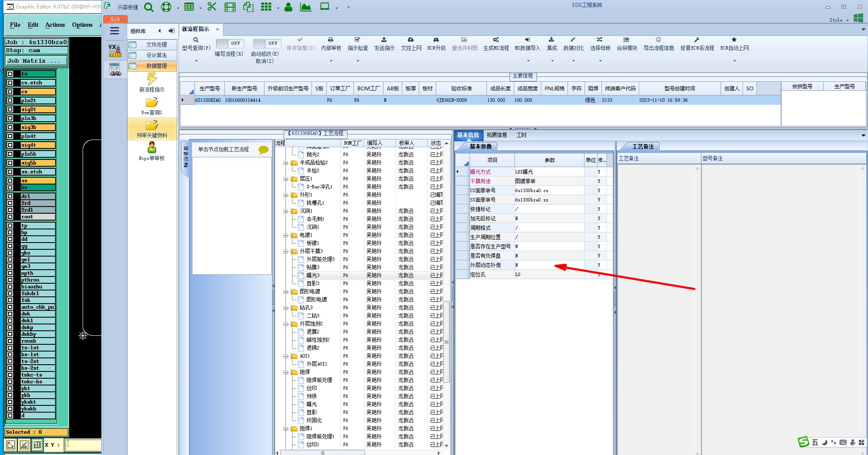The image size is (868, 455).
Task: Click the 外层动态补偿 parameter row
Action: point(534,265)
